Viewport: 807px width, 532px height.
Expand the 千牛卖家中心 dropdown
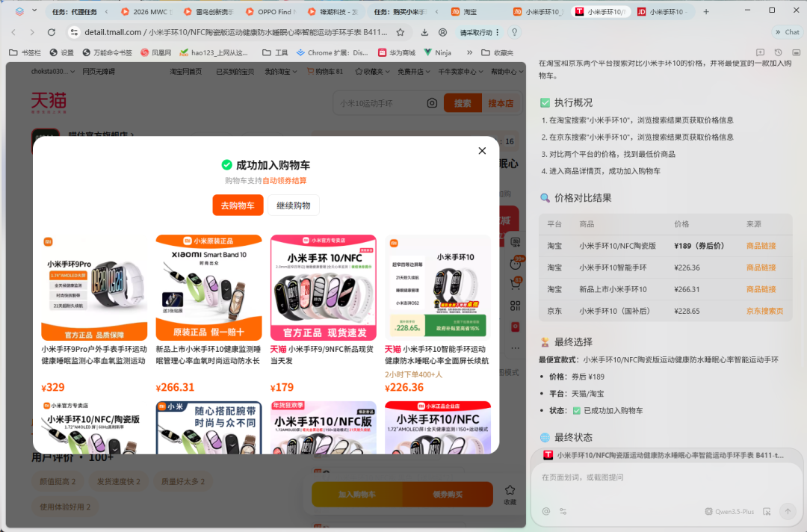coord(460,72)
